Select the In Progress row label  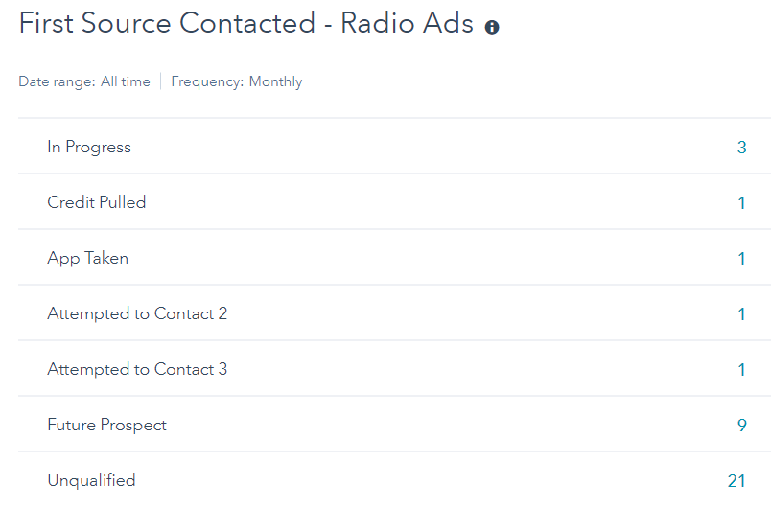(x=89, y=148)
